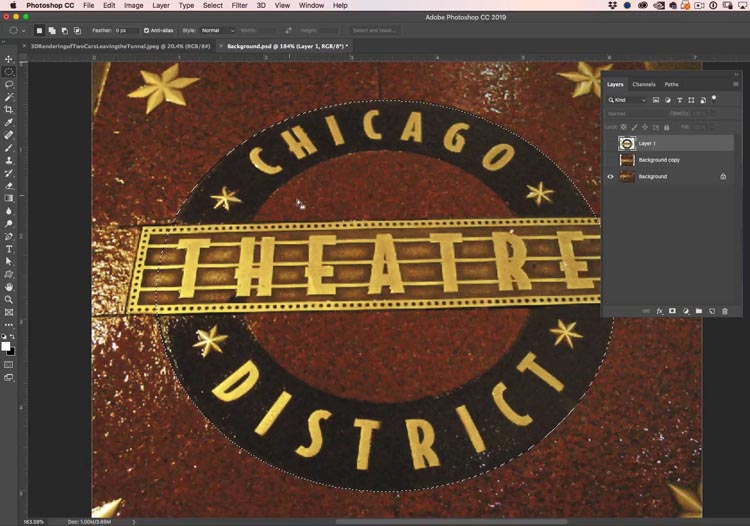Screen dimensions: 750x526
Task: Show the Background copy layer
Action: [x=610, y=160]
